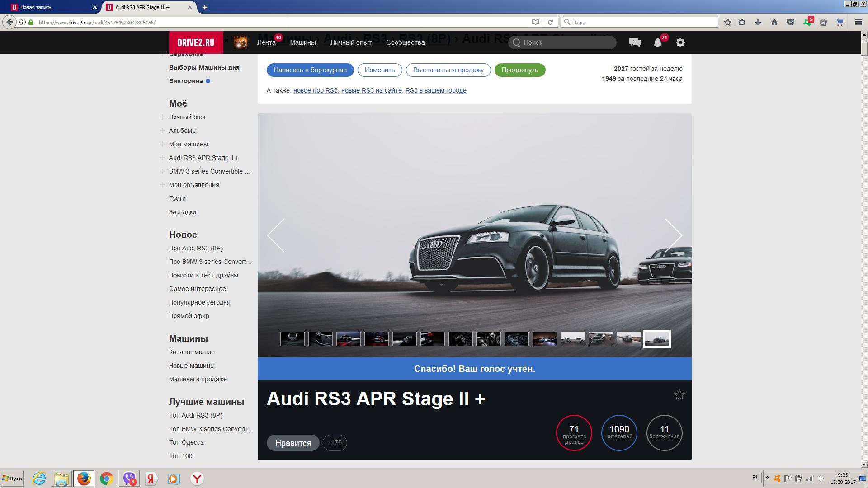Open Windows Explorer folder in taskbar

[61, 479]
